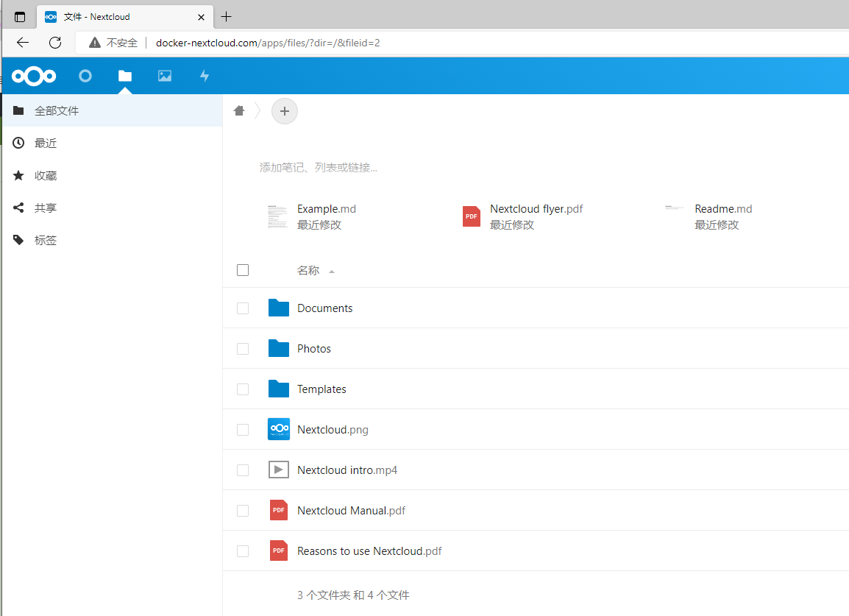The height and width of the screenshot is (616, 849).
Task: Click the 共享 share icon
Action: tap(18, 208)
